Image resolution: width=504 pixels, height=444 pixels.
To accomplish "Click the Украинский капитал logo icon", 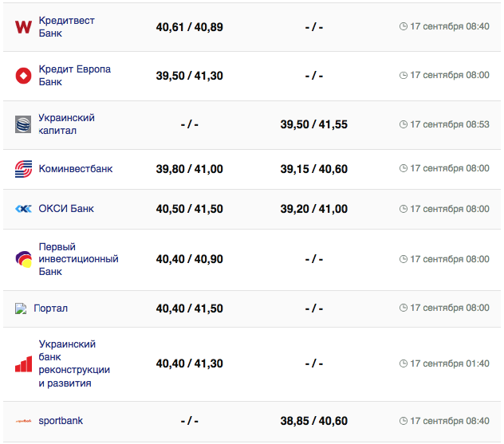I will coord(23,124).
